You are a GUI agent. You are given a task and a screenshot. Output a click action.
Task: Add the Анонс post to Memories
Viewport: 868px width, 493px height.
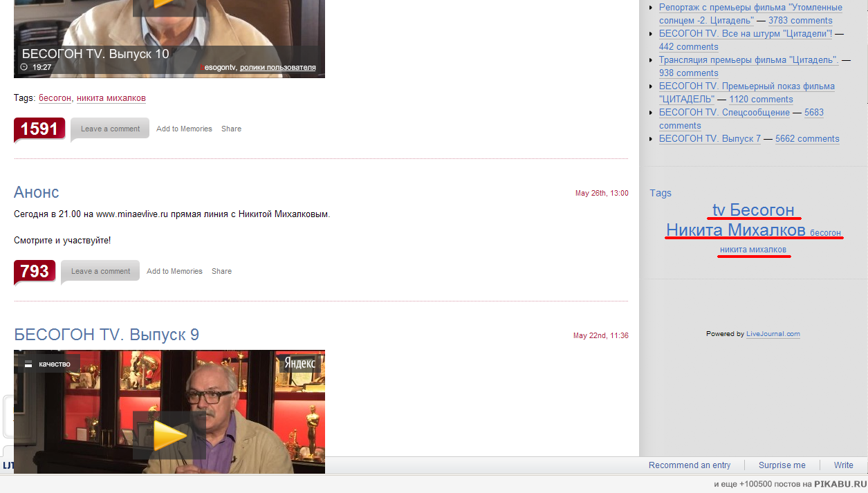coord(174,271)
